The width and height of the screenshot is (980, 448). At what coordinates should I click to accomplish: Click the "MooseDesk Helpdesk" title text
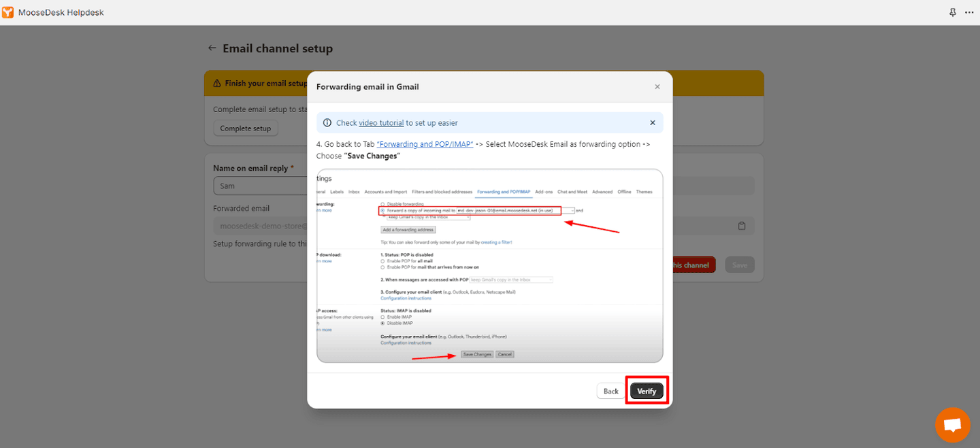pyautogui.click(x=61, y=12)
